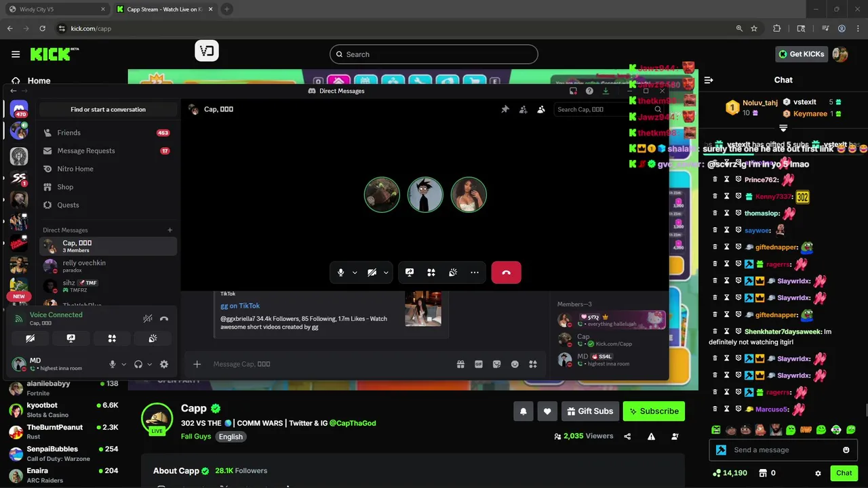Deafen with the headphones icon
The image size is (868, 488).
click(x=138, y=364)
